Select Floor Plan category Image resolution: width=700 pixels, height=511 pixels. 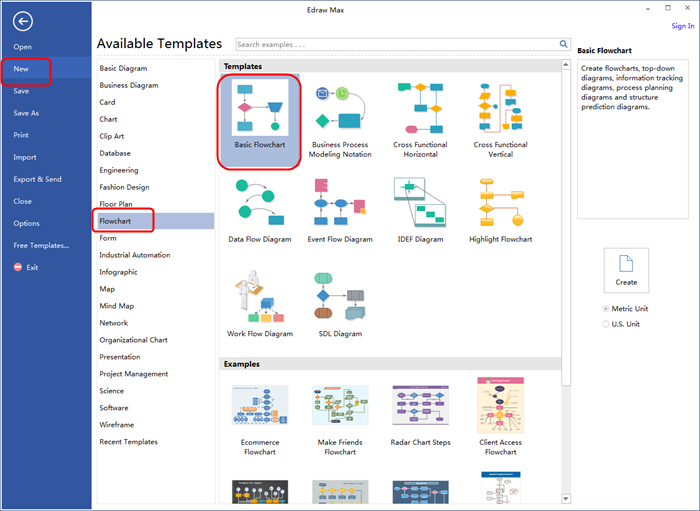(x=116, y=204)
